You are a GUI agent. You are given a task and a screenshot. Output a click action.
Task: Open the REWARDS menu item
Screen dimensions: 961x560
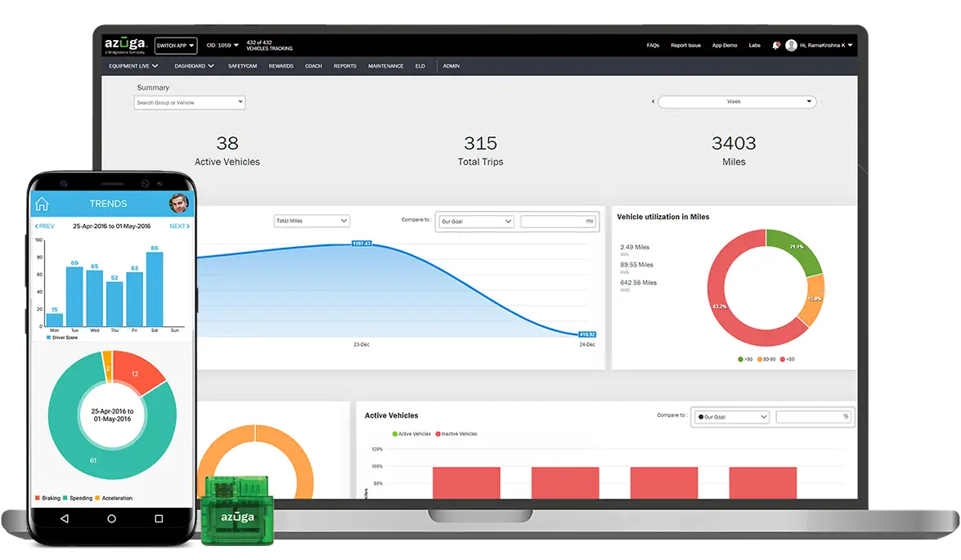(x=281, y=66)
